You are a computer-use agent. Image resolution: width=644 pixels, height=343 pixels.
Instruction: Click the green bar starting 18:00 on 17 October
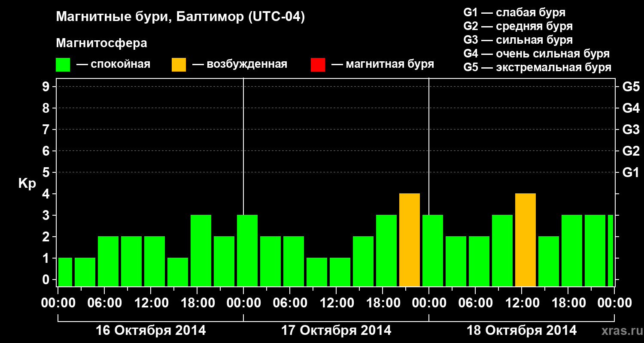point(386,251)
